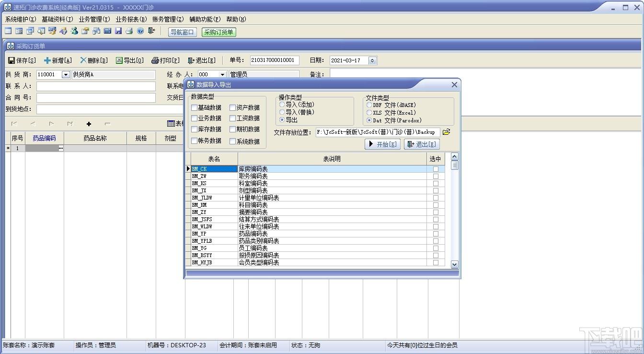The width and height of the screenshot is (644, 354).
Task: Click the printer icon in the main toolbar
Action: point(129,31)
